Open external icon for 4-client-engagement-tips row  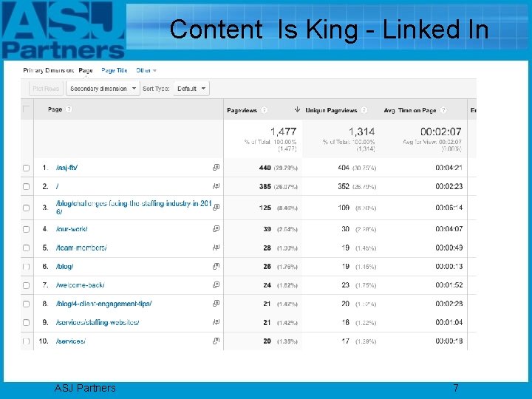point(216,304)
